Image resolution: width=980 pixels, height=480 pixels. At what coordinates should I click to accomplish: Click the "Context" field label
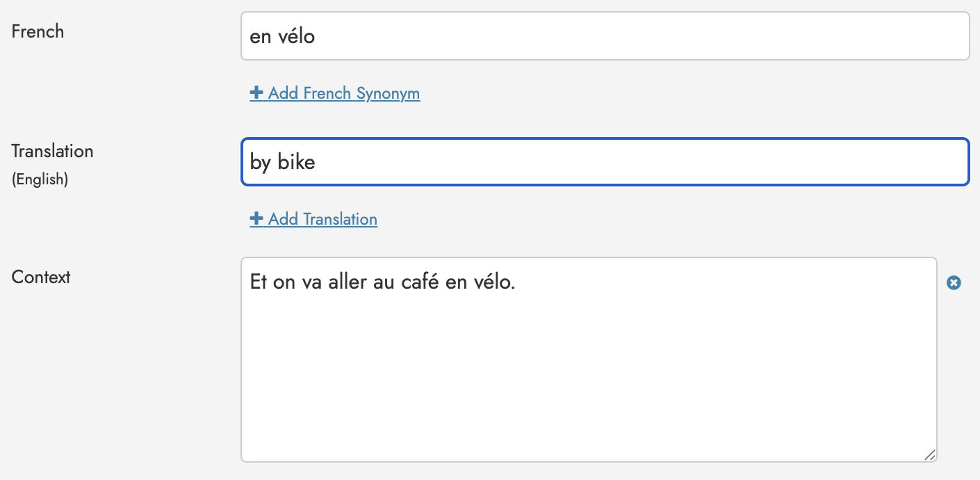click(x=41, y=277)
